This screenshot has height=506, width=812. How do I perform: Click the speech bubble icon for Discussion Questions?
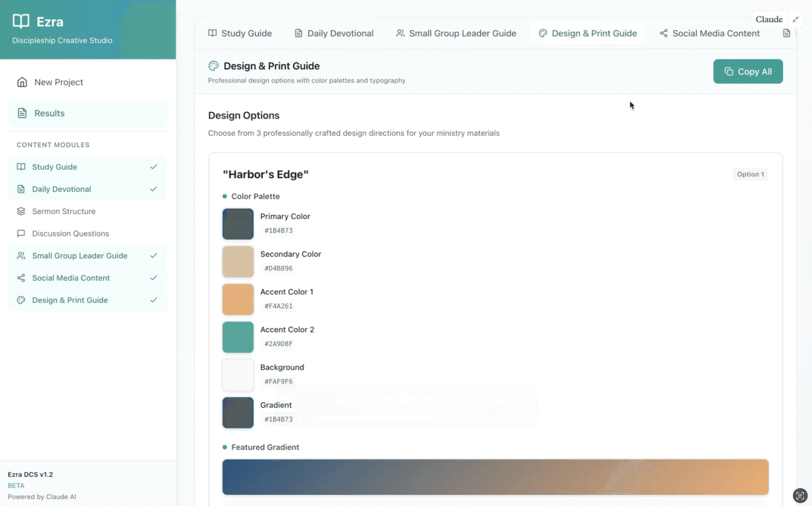[21, 233]
